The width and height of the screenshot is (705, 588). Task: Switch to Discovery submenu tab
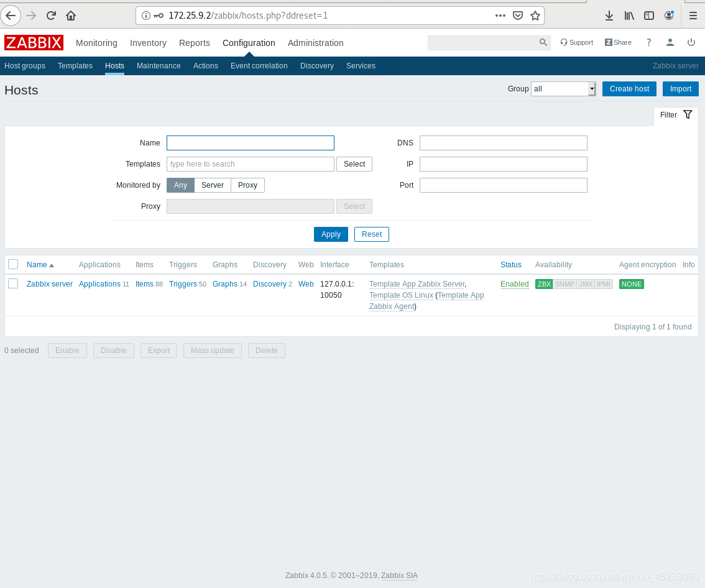tap(317, 66)
